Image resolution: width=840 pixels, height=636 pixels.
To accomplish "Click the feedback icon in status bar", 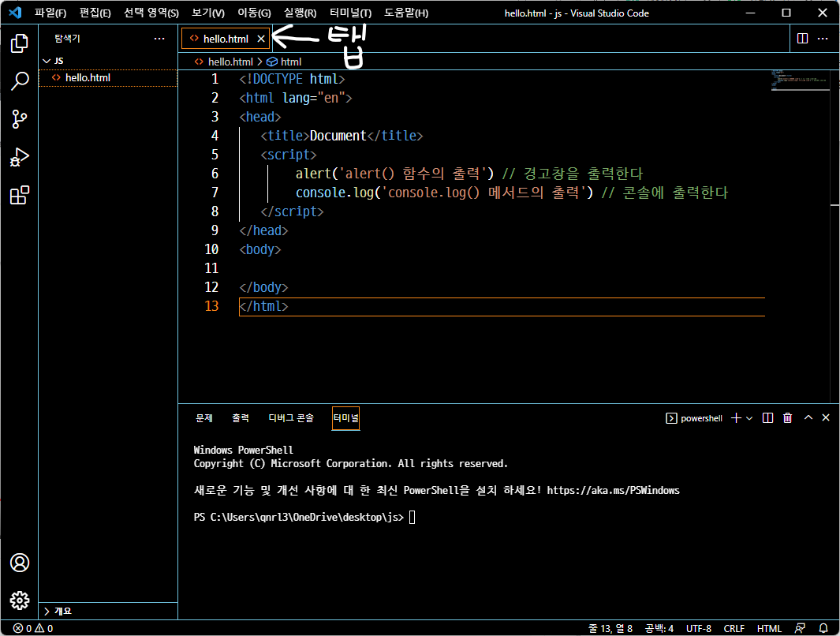I will coord(800,628).
